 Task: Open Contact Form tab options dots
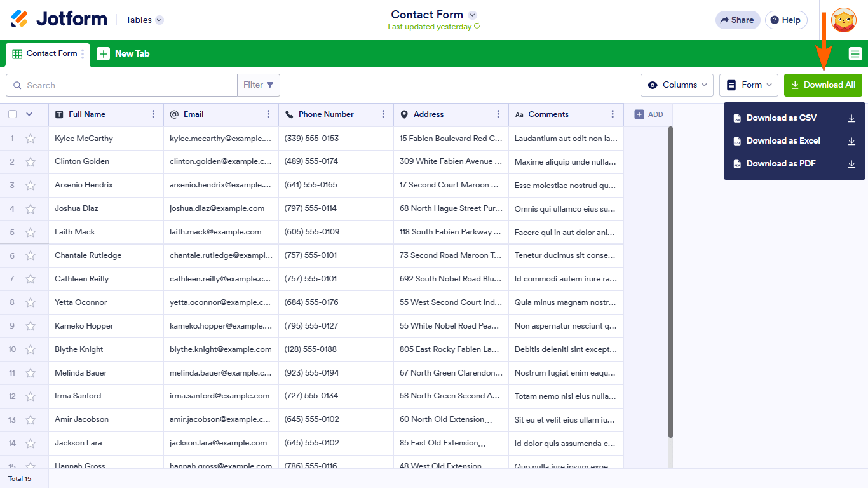pos(83,54)
